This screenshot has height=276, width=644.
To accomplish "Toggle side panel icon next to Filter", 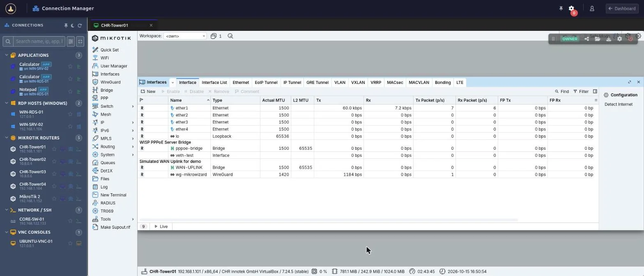I will [x=595, y=92].
